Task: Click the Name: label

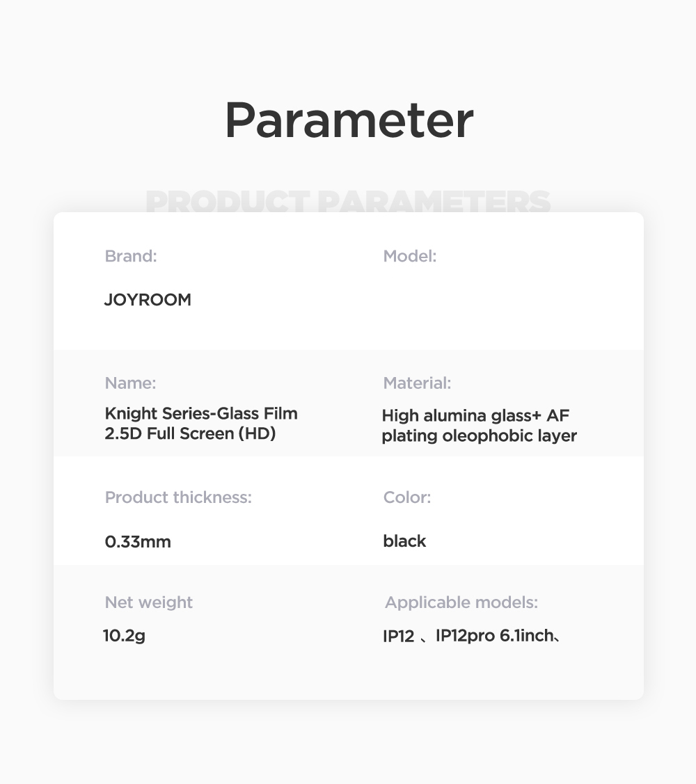Action: (130, 383)
